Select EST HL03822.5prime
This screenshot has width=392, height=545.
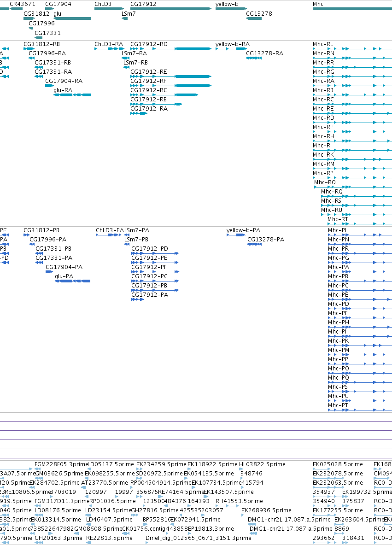pyautogui.click(x=262, y=464)
